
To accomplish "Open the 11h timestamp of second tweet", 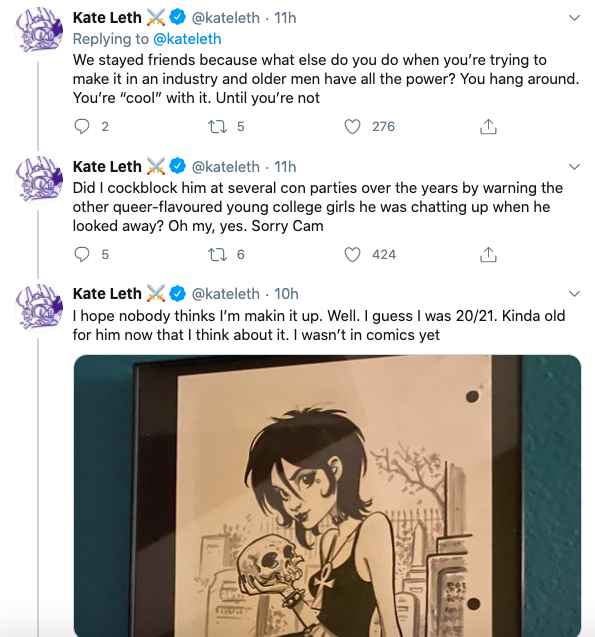I will pyautogui.click(x=285, y=167).
